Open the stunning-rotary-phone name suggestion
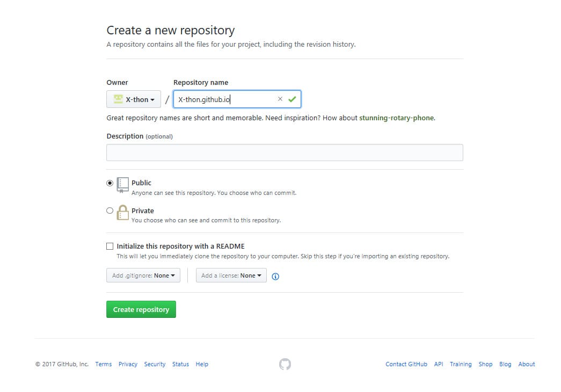The height and width of the screenshot is (392, 561). tap(397, 118)
